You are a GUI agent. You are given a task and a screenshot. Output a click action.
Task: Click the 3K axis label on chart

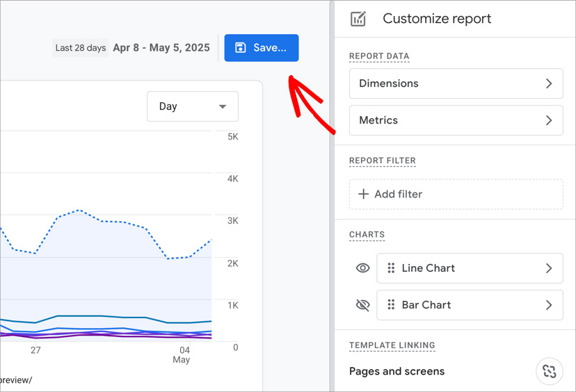(233, 221)
